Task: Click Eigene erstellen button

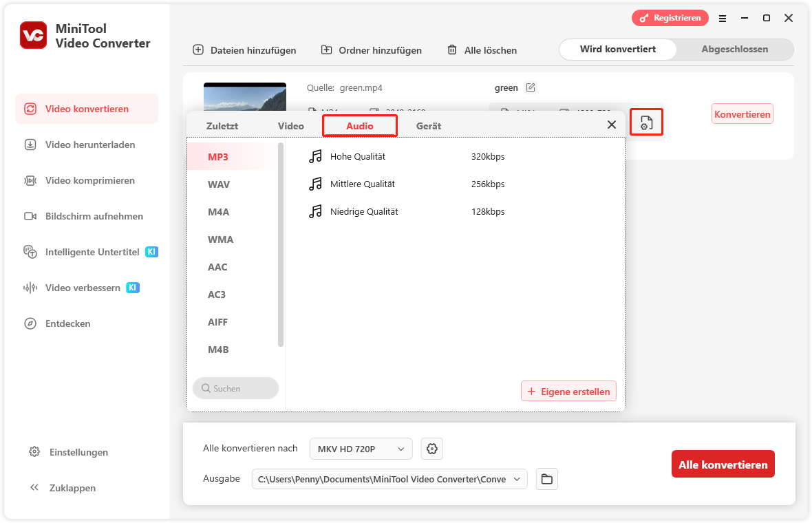Action: (x=568, y=392)
